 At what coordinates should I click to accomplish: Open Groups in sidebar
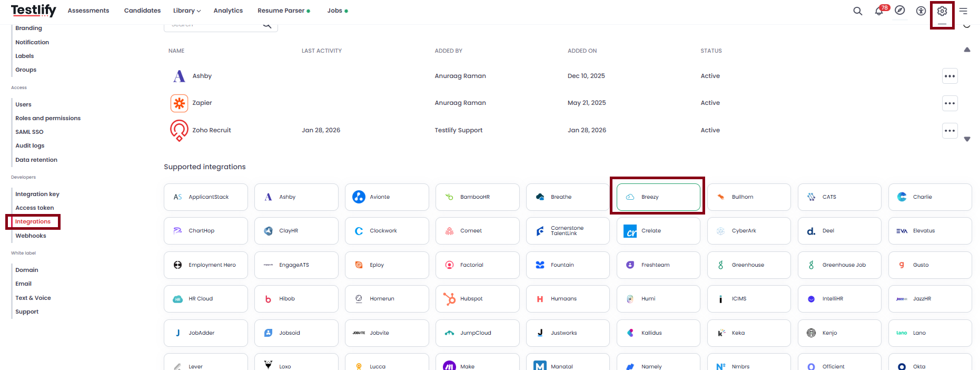(x=26, y=70)
